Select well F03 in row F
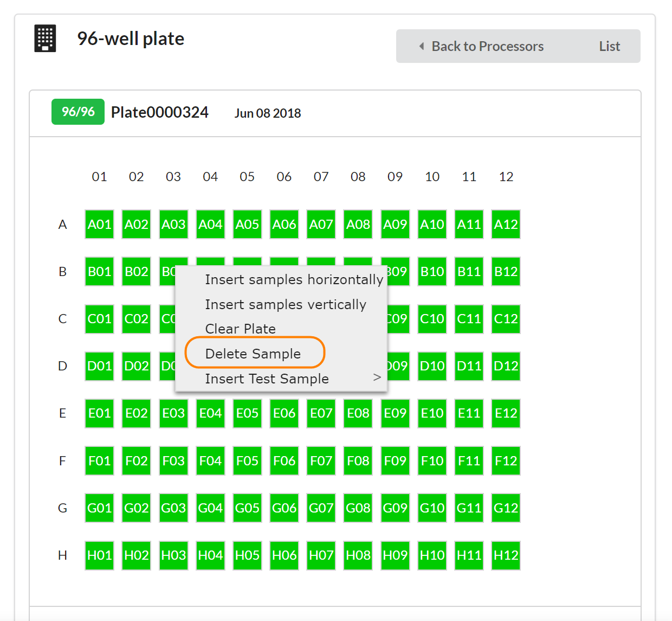The width and height of the screenshot is (672, 621). (x=173, y=461)
